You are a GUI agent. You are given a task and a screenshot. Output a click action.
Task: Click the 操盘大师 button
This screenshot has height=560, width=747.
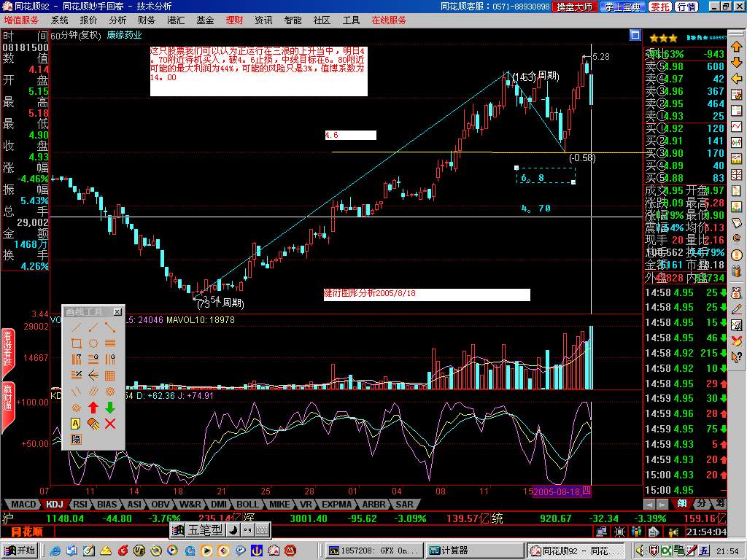click(575, 7)
